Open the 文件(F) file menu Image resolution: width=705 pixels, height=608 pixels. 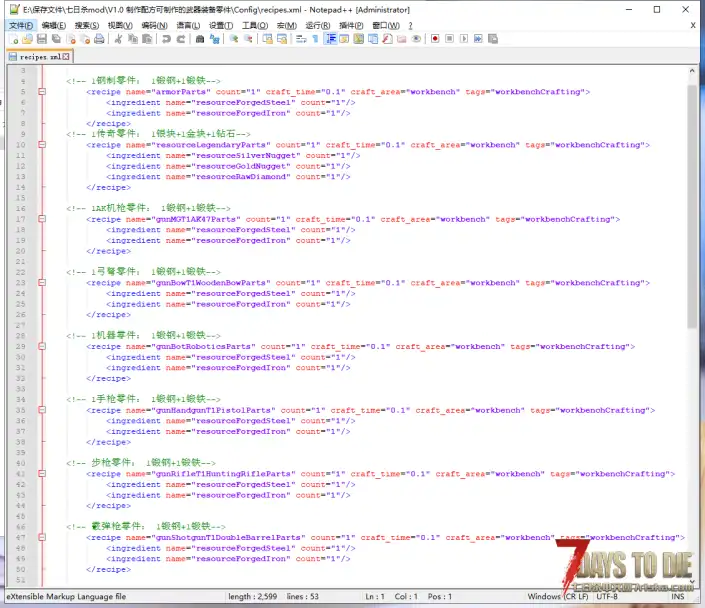[21, 26]
